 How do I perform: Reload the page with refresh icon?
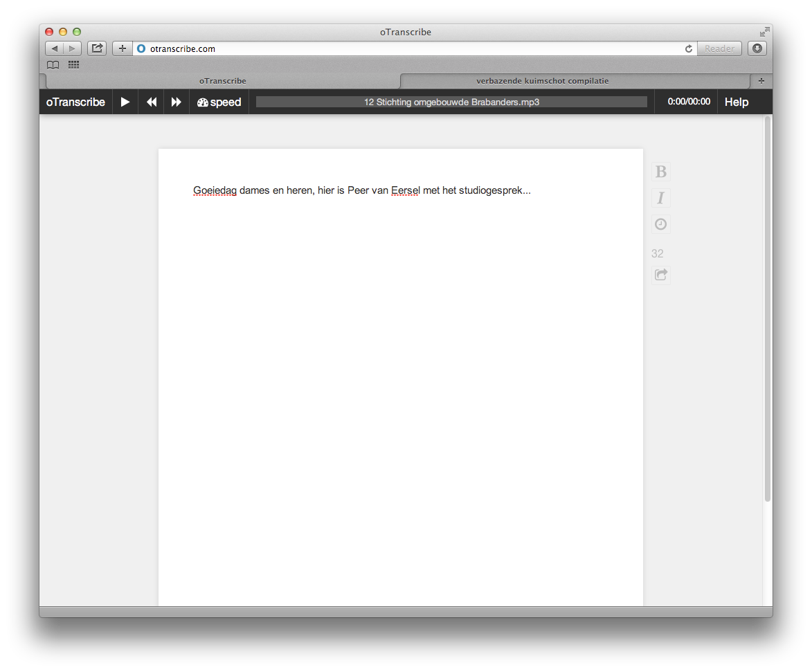point(688,48)
